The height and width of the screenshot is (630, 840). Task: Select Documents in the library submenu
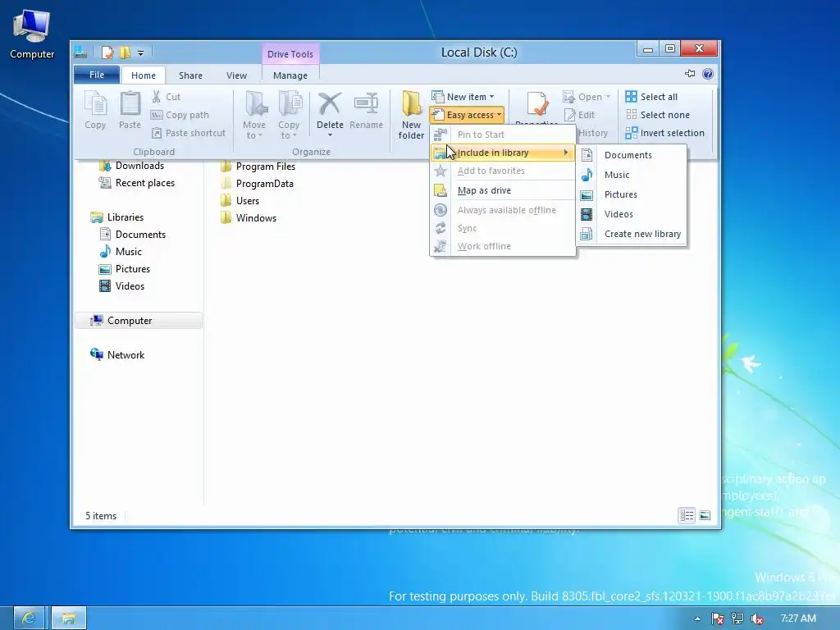tap(631, 155)
